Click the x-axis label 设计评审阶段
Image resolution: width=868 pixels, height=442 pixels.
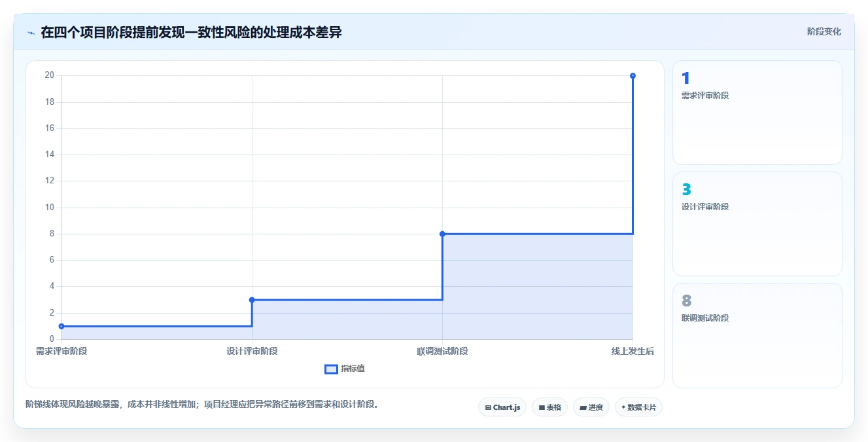click(252, 351)
